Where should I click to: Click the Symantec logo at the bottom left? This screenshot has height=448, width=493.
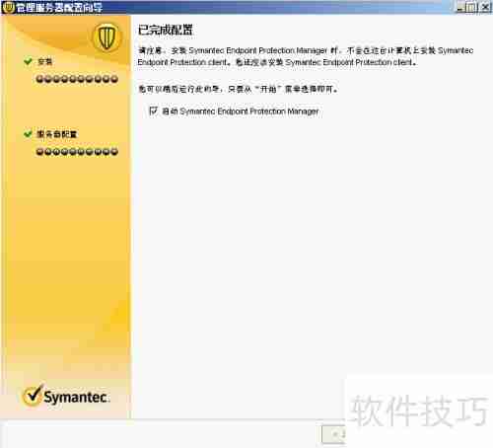65,396
